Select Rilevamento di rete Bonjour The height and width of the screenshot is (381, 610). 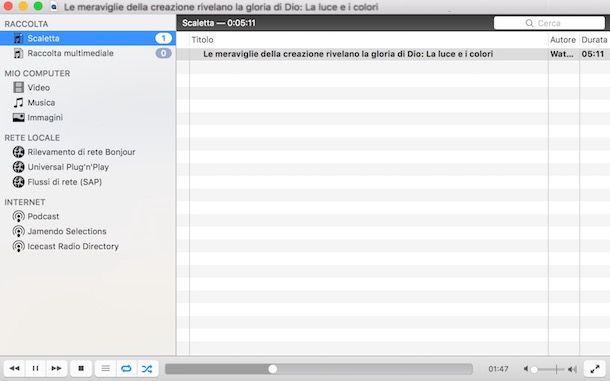(x=81, y=152)
